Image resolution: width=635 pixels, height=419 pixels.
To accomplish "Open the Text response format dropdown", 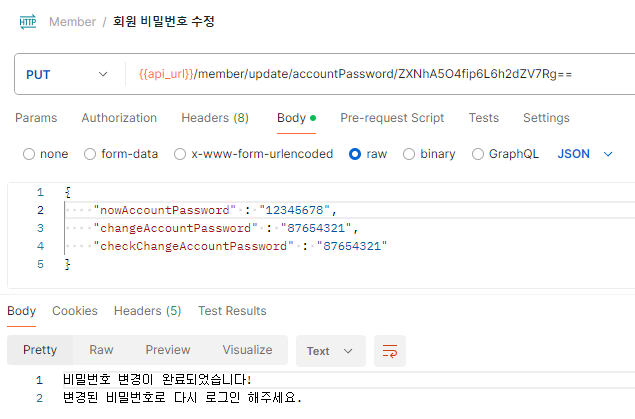I will pyautogui.click(x=330, y=351).
